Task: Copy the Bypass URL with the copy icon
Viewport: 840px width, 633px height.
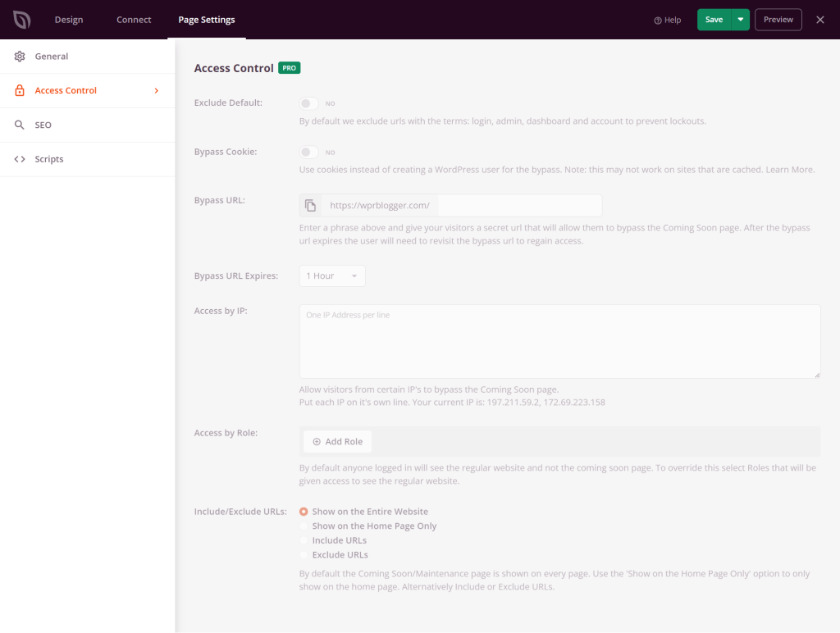Action: pos(310,206)
